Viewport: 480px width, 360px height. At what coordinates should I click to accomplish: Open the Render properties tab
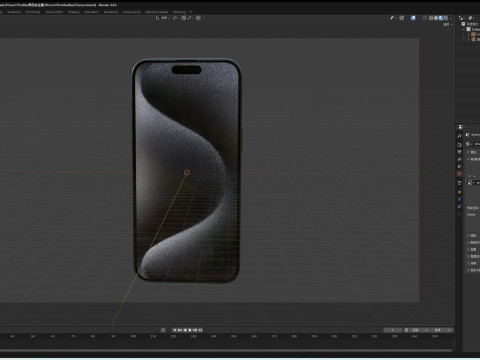pyautogui.click(x=459, y=145)
